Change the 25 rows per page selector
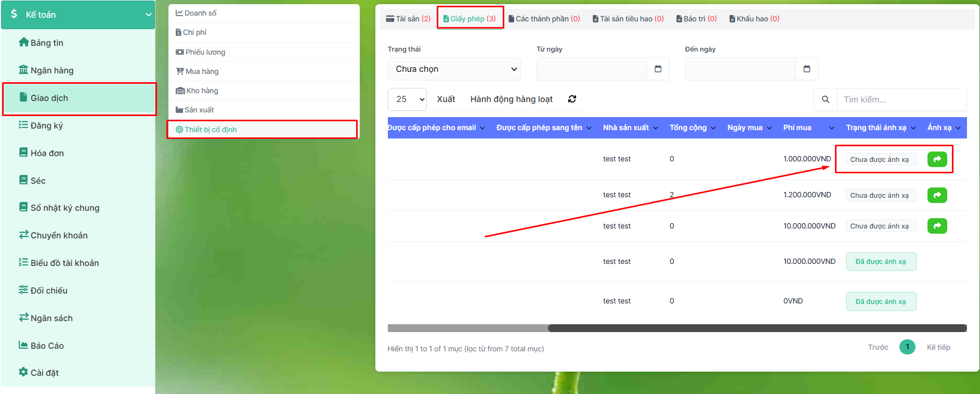The image size is (980, 394). (x=407, y=99)
